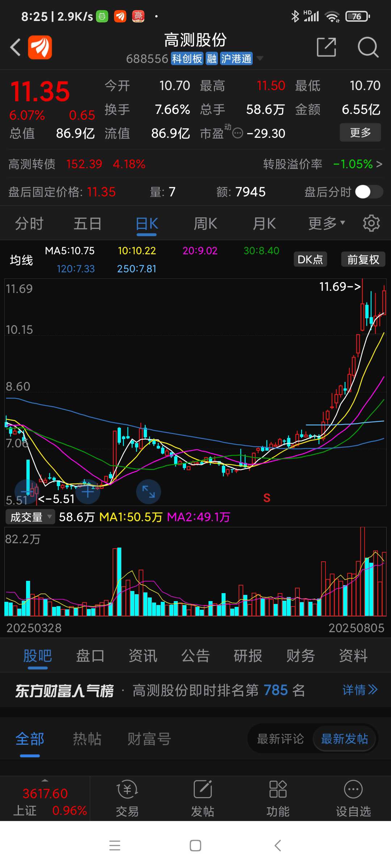
Task: Open the 股吧 tab
Action: tap(38, 656)
